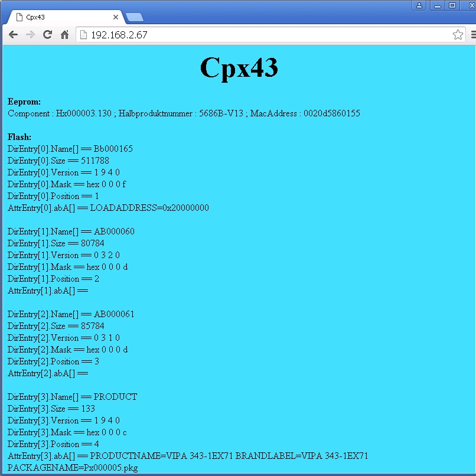This screenshot has height=476, width=476.
Task: Click the MacAddress 0020d5860155 text
Action: coord(305,113)
